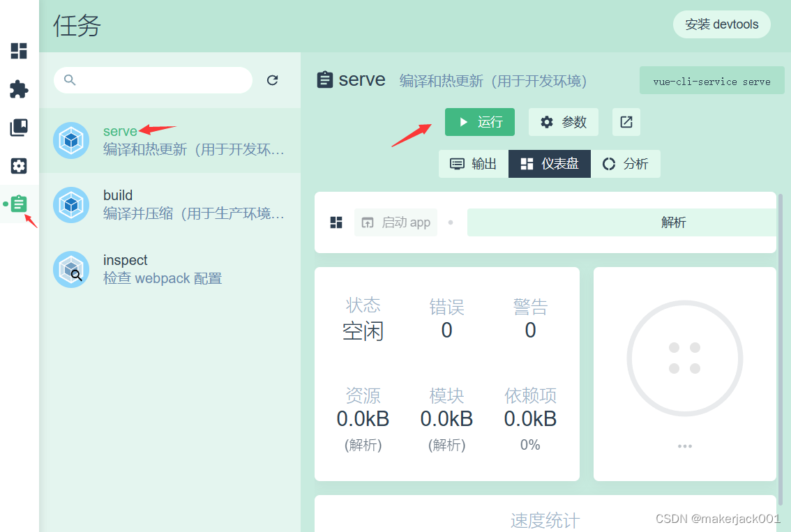Switch to the 仪表盘 dashboard tab
The width and height of the screenshot is (791, 532).
[x=550, y=164]
